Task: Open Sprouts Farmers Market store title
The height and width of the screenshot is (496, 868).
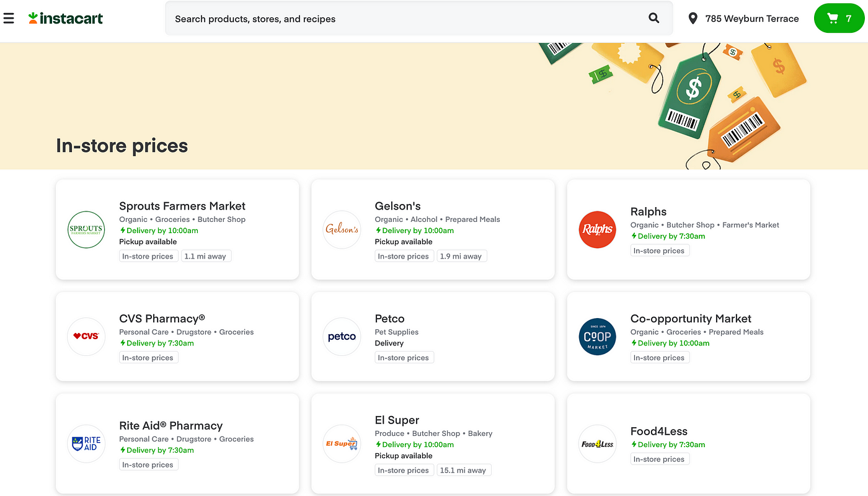Action: point(182,206)
